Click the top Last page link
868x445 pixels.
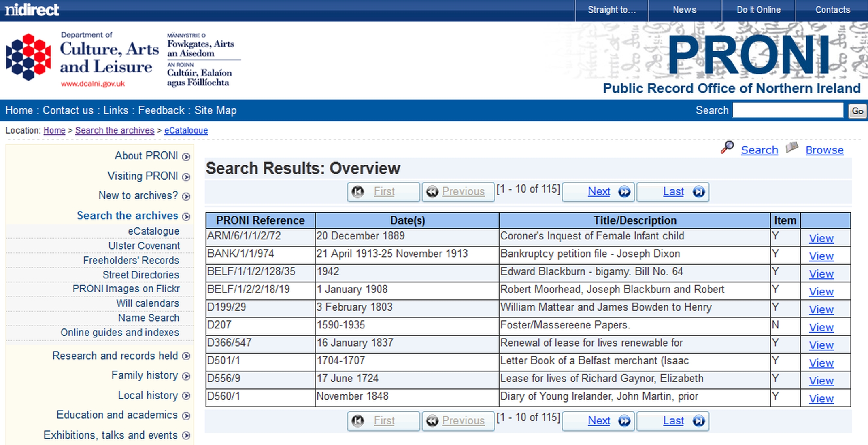(x=673, y=191)
